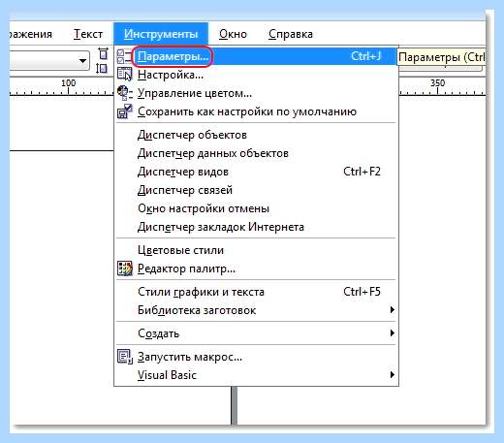Click the Редактор палитр palette icon
The height and width of the screenshot is (443, 504).
tap(124, 269)
